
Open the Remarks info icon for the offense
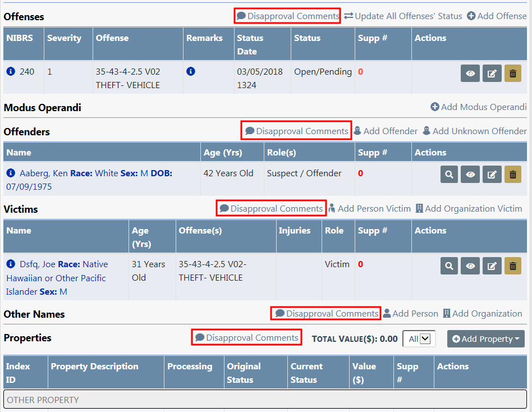click(191, 72)
